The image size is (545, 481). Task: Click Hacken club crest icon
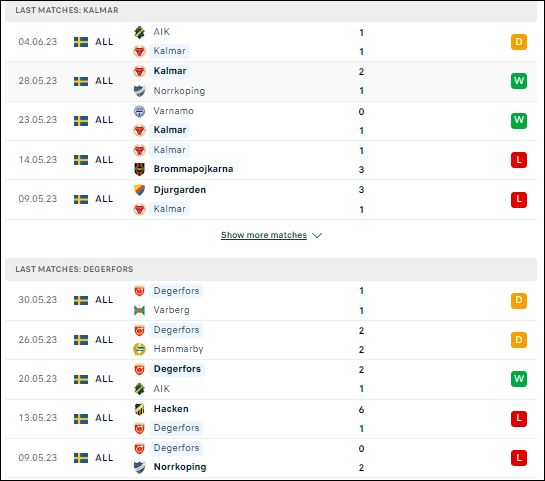pyautogui.click(x=139, y=409)
